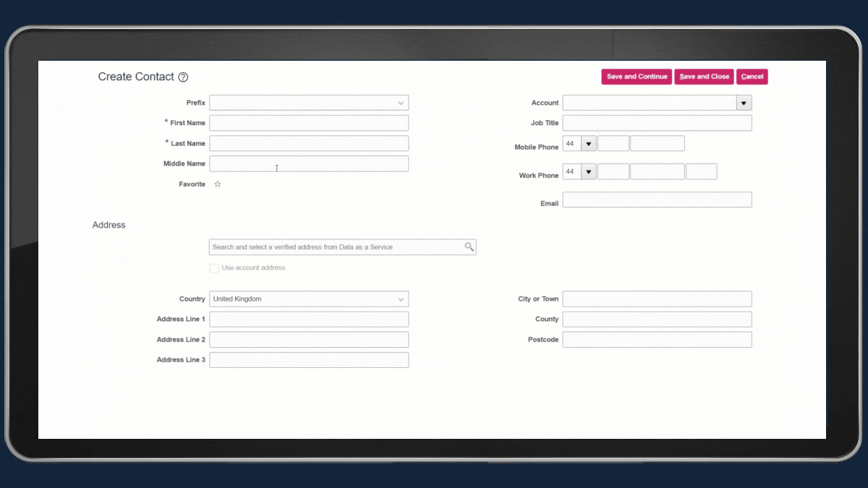This screenshot has width=868, height=488.
Task: Open Work Phone country code dropdown
Action: click(589, 172)
